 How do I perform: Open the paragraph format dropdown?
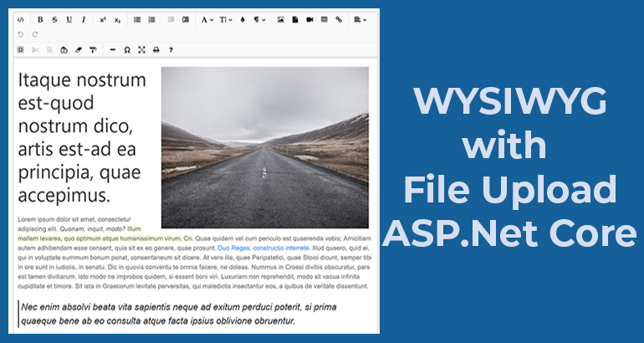click(259, 20)
